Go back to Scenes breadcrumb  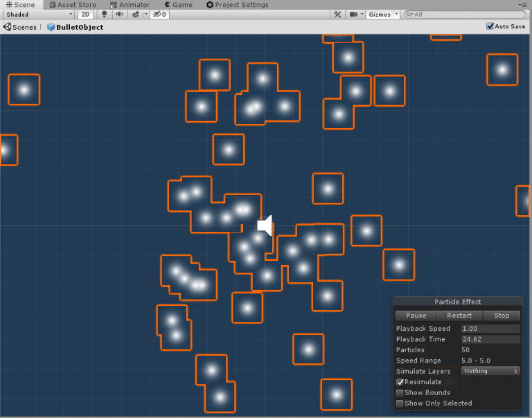tap(20, 27)
